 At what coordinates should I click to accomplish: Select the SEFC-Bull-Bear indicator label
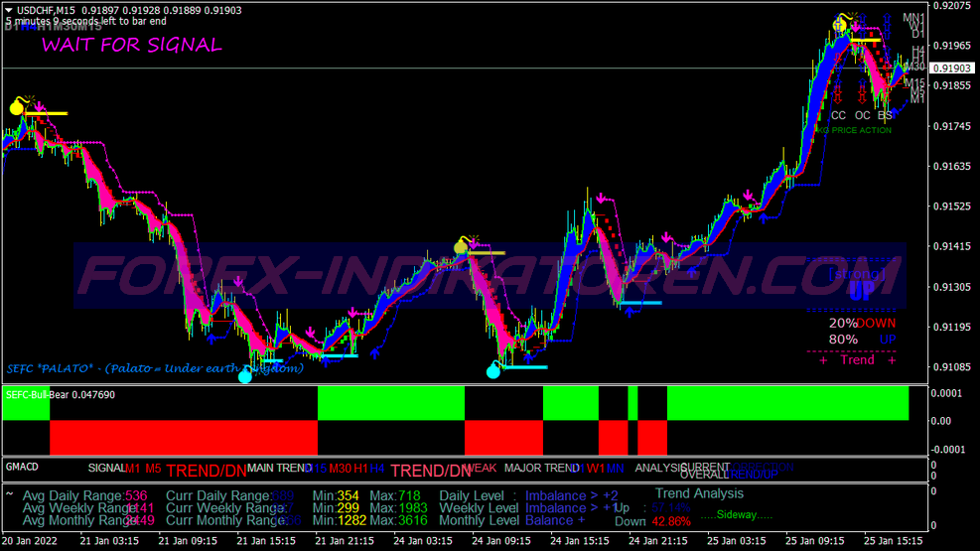coord(60,394)
